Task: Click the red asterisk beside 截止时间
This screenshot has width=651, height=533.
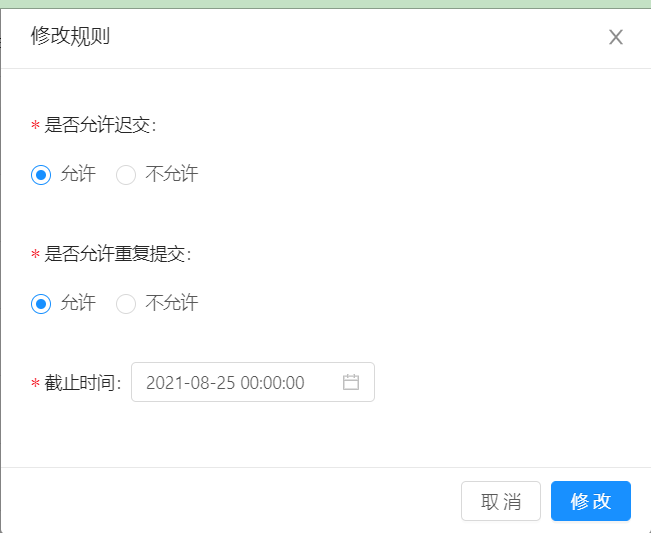Action: (35, 384)
